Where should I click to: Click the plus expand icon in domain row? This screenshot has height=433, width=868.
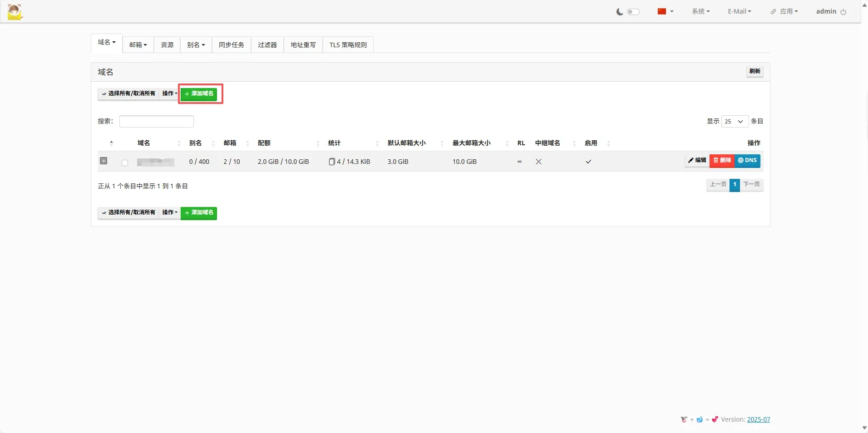click(104, 161)
